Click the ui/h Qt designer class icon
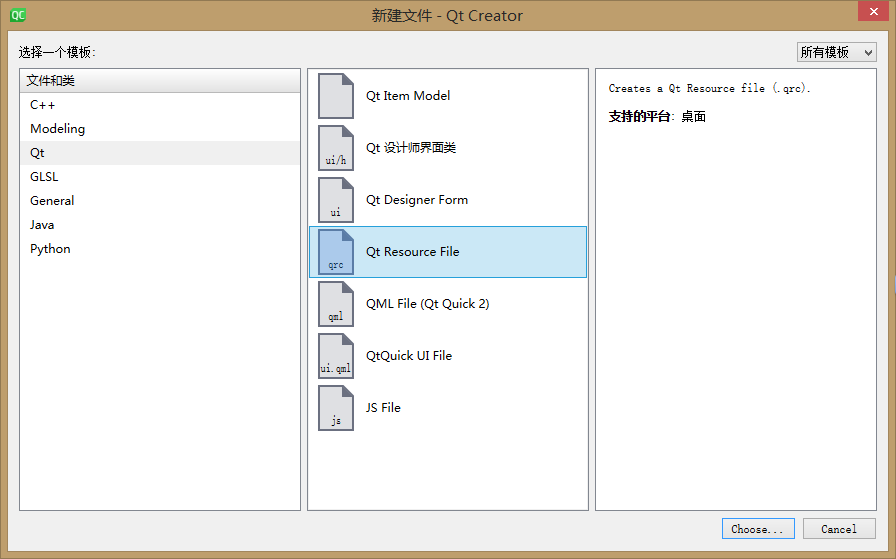This screenshot has width=896, height=559. [x=336, y=148]
